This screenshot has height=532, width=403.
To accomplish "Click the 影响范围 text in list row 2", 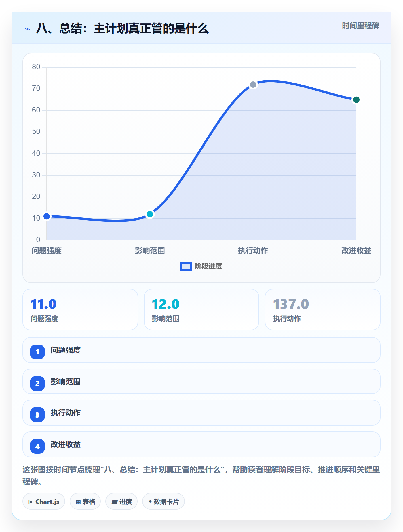I will (x=66, y=382).
